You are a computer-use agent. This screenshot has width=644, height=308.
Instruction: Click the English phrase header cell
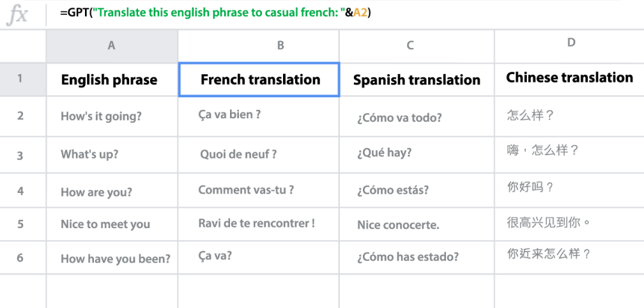click(112, 79)
